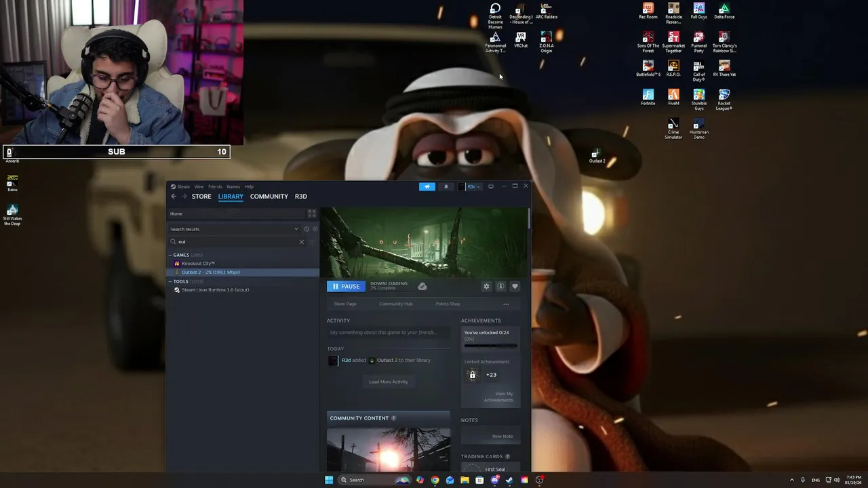Open the Rocket League desktop shortcut
Image resolution: width=868 pixels, height=488 pixels.
[724, 100]
